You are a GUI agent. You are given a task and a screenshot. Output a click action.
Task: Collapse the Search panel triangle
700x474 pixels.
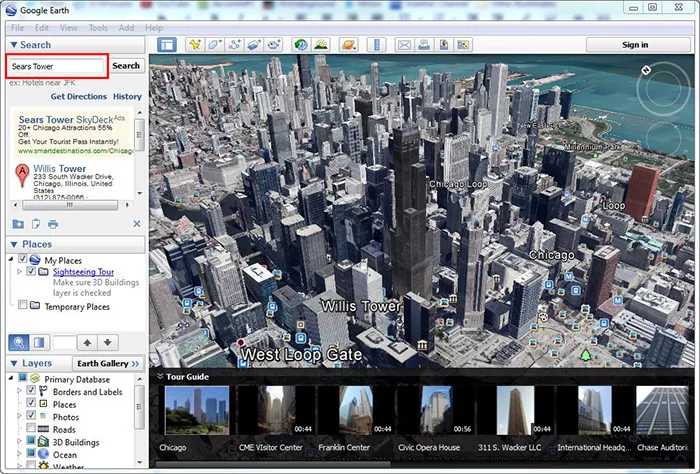[x=14, y=45]
